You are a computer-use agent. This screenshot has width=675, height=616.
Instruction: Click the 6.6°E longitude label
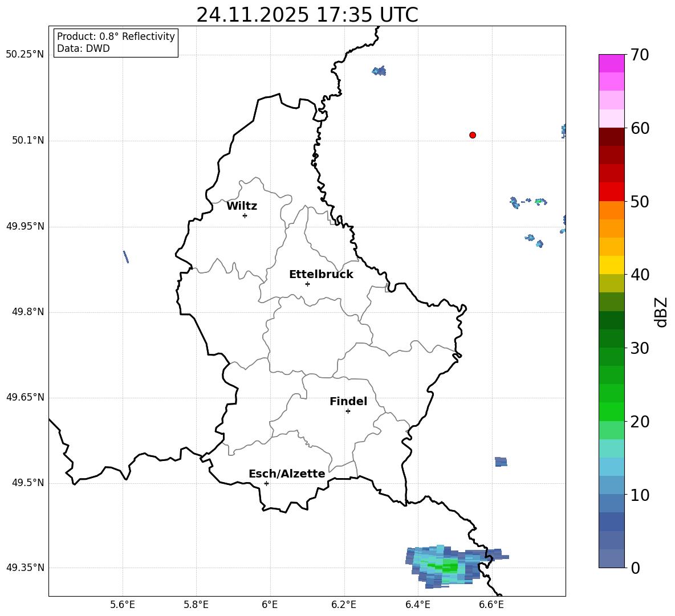(491, 605)
